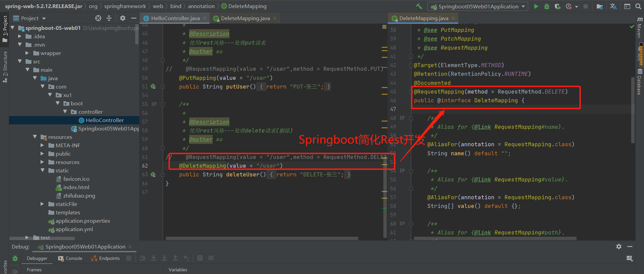The image size is (644, 274).
Task: Click RequestMapping#name link in Javadoc
Action: tap(527, 127)
